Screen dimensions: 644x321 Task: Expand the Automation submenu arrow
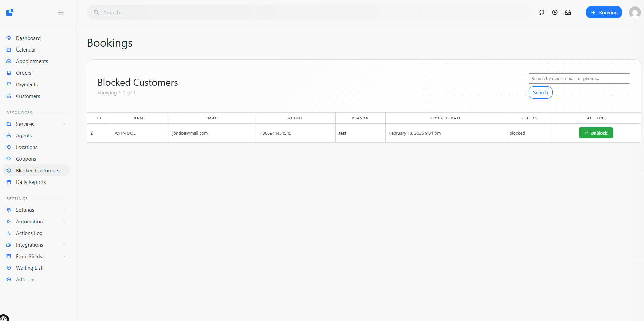(x=64, y=222)
